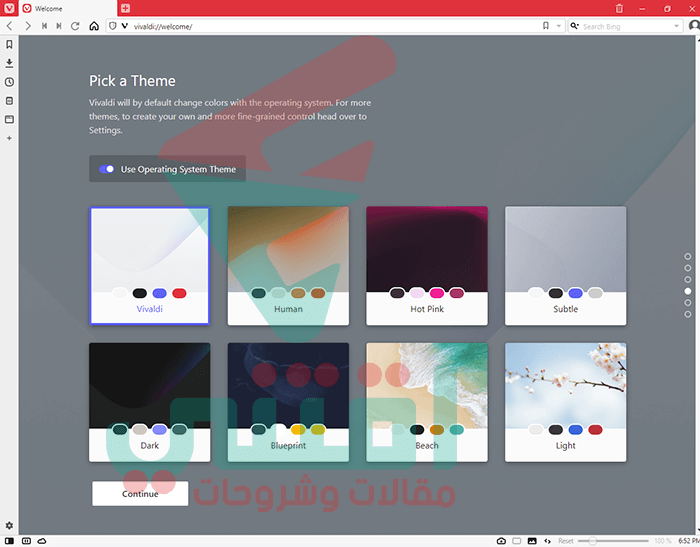Go back in browsing history
Image resolution: width=700 pixels, height=547 pixels.
[x=9, y=26]
